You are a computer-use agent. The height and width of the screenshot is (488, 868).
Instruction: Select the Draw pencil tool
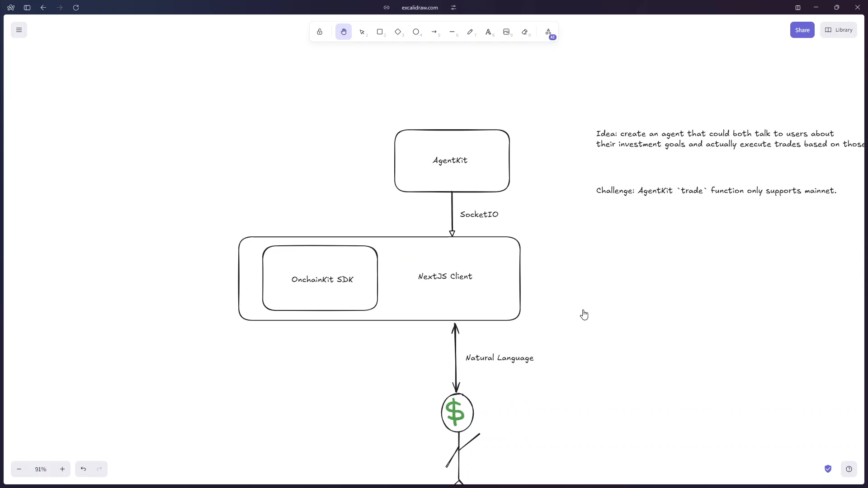point(470,32)
